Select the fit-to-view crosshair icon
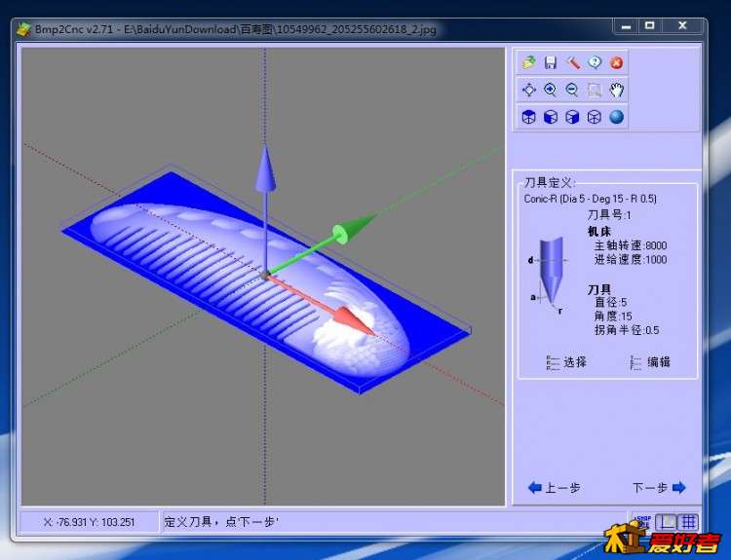 tap(529, 90)
